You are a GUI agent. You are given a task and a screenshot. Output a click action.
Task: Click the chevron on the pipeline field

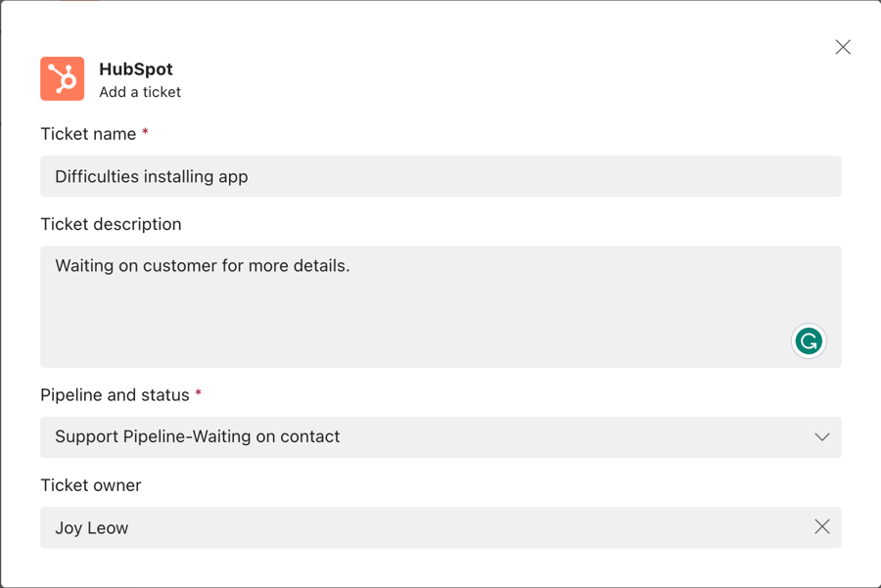tap(822, 437)
